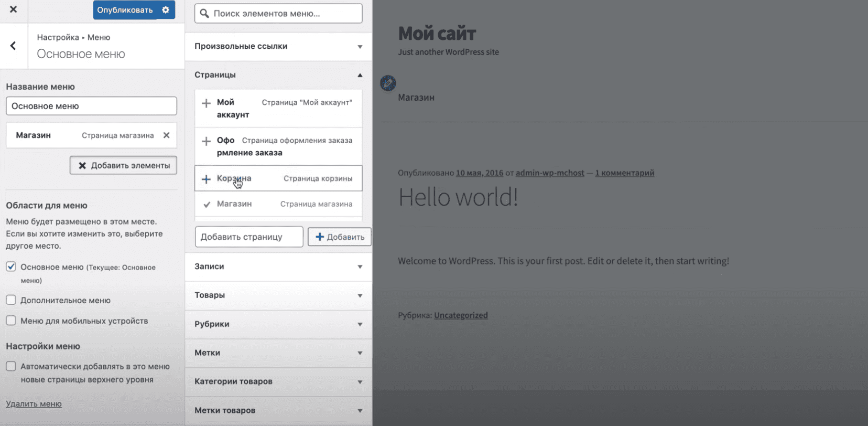Enable auto-add top-level pages checkbox
The width and height of the screenshot is (868, 426).
[x=11, y=366]
